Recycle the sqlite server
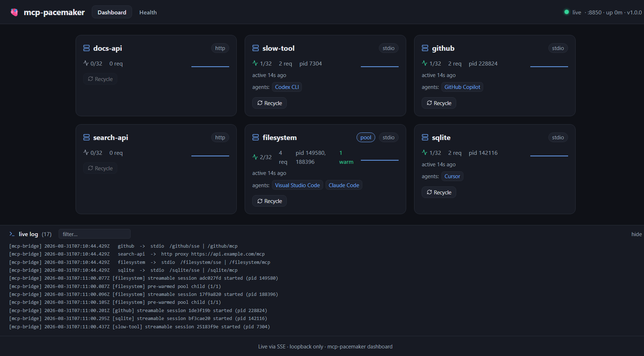 (439, 193)
